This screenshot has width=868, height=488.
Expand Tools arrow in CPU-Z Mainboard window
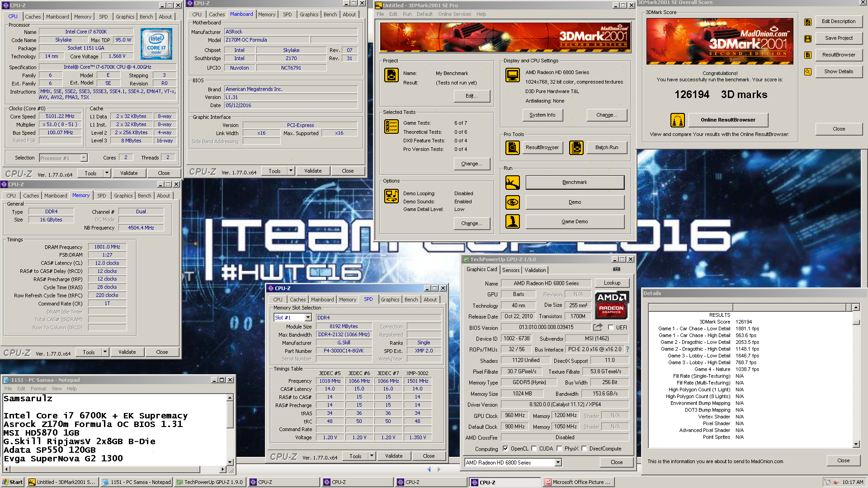tap(291, 171)
